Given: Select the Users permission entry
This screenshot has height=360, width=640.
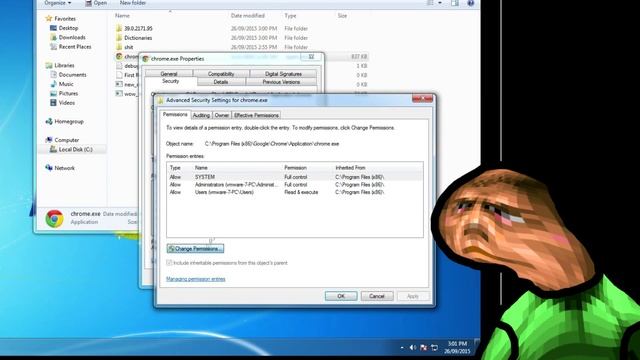Looking at the screenshot, I should pos(295,192).
